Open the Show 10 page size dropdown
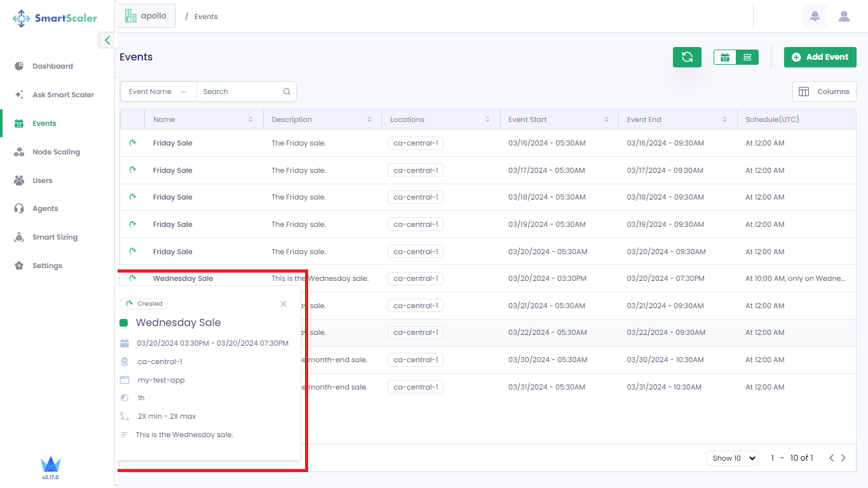 click(x=733, y=458)
